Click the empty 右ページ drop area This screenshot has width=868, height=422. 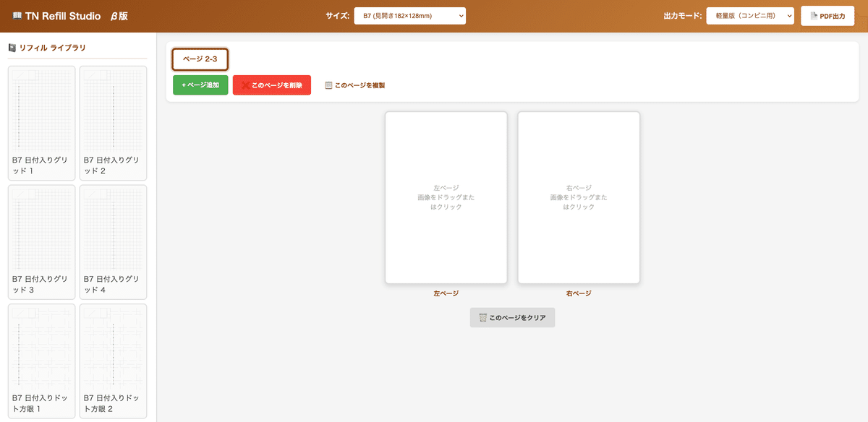click(579, 197)
